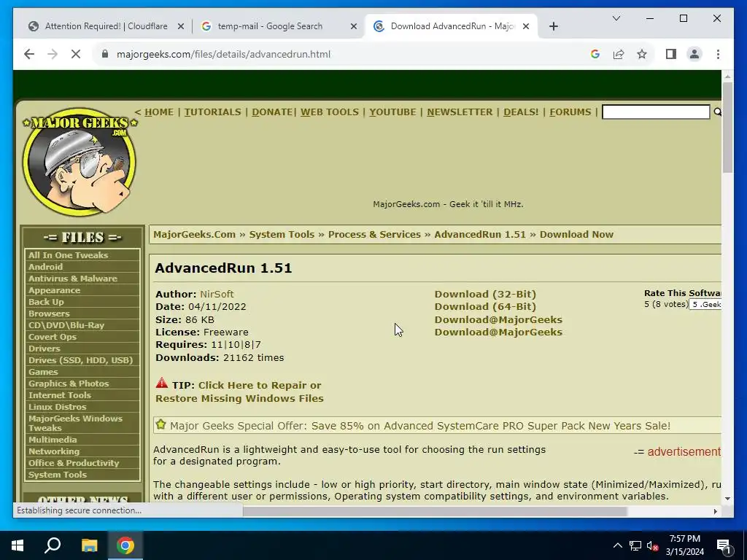The height and width of the screenshot is (560, 747).
Task: Click the site search magnifier icon
Action: (718, 112)
